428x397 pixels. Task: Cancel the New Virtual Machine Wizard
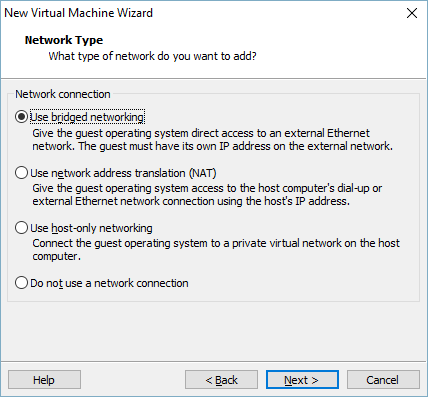pos(383,380)
